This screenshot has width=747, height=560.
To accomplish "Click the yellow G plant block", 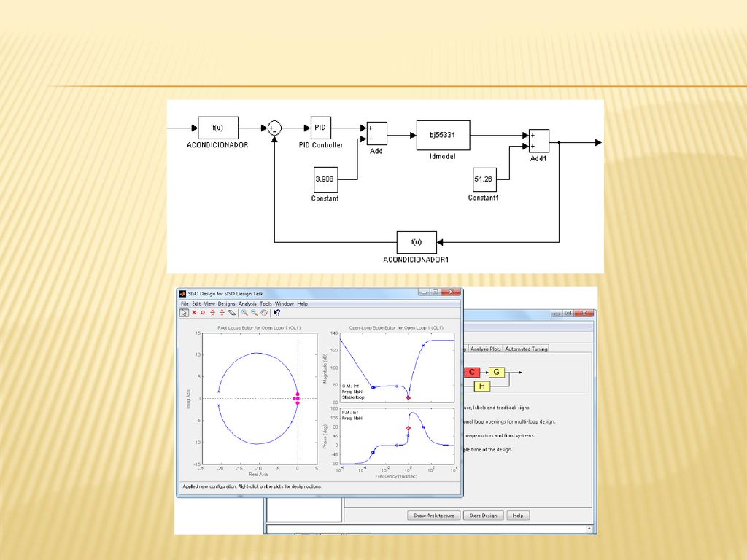I will click(x=496, y=373).
